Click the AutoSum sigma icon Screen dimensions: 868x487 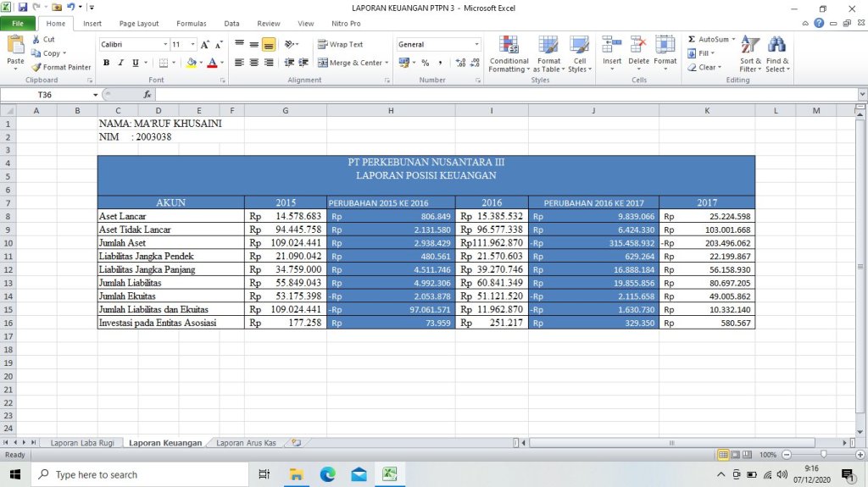click(692, 40)
